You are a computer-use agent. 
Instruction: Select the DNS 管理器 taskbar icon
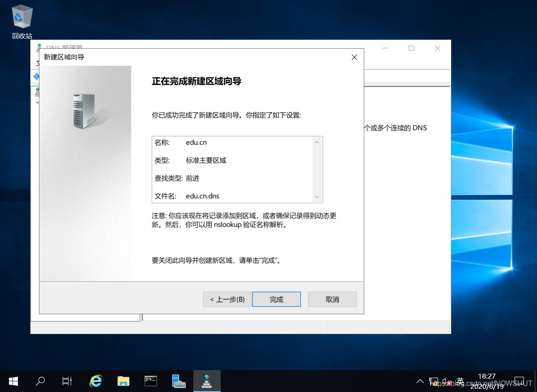[x=207, y=381]
